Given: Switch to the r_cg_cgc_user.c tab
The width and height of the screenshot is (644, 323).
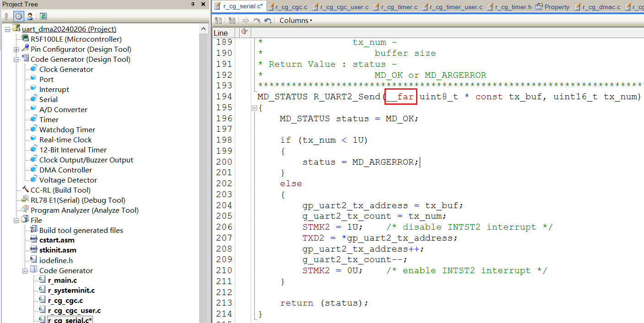Looking at the screenshot, I should click(341, 7).
